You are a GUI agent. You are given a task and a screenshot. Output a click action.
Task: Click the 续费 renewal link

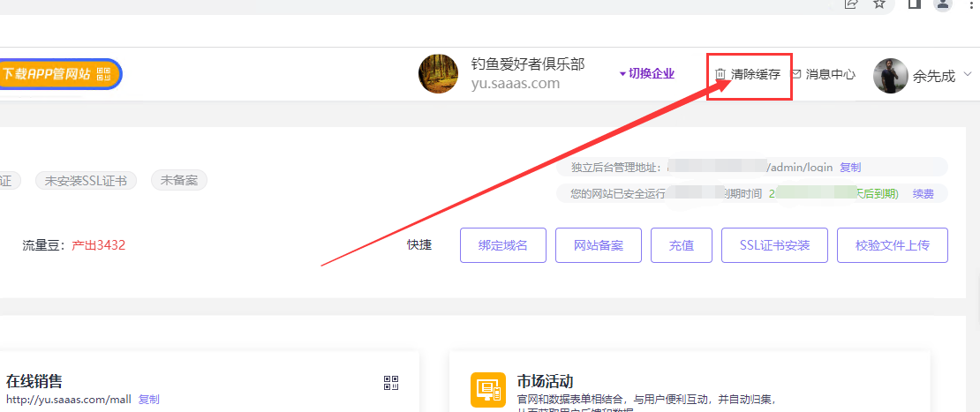point(923,193)
